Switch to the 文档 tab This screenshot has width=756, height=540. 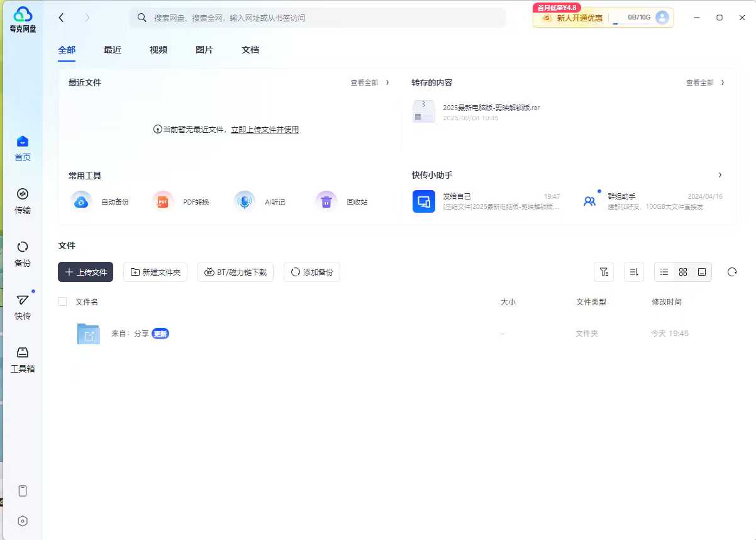click(x=250, y=50)
